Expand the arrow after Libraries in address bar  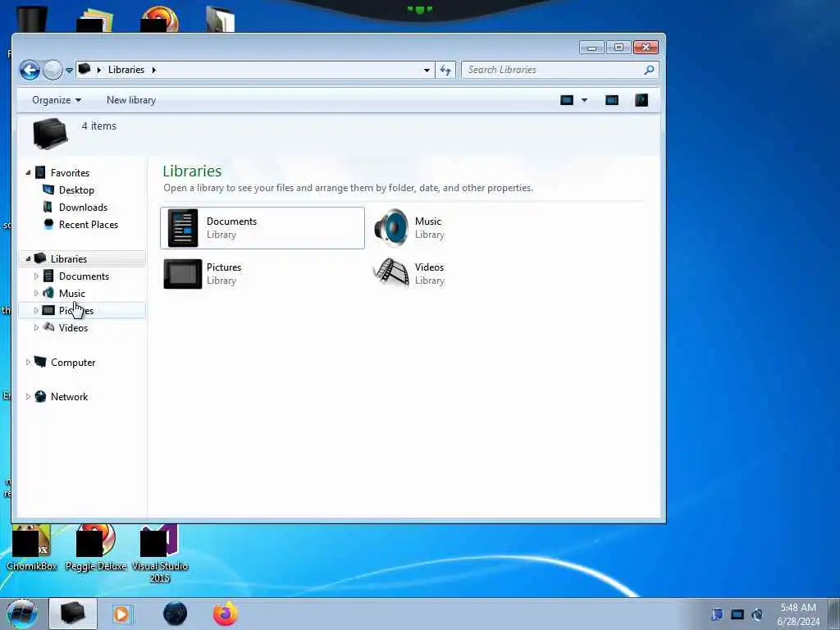tap(153, 70)
